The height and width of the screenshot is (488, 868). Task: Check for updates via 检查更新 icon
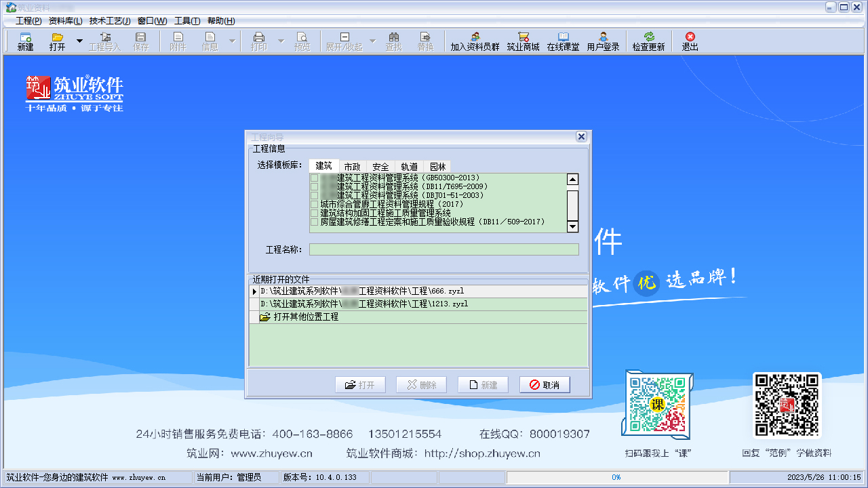click(x=648, y=41)
